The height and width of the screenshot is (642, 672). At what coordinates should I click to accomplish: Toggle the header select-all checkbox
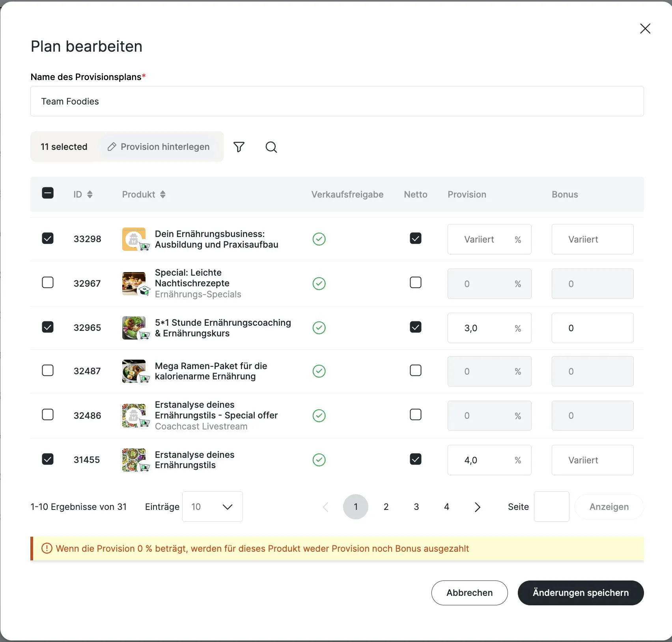coord(48,193)
